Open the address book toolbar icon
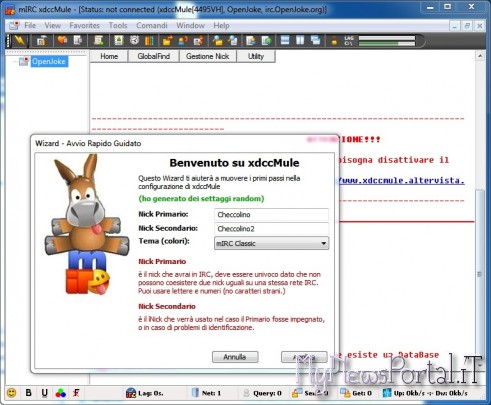 tap(119, 40)
